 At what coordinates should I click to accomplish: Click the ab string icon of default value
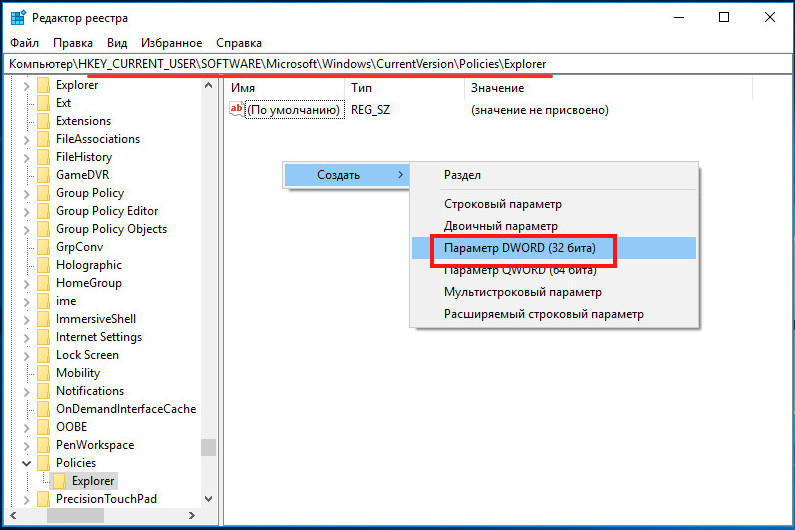tap(236, 109)
